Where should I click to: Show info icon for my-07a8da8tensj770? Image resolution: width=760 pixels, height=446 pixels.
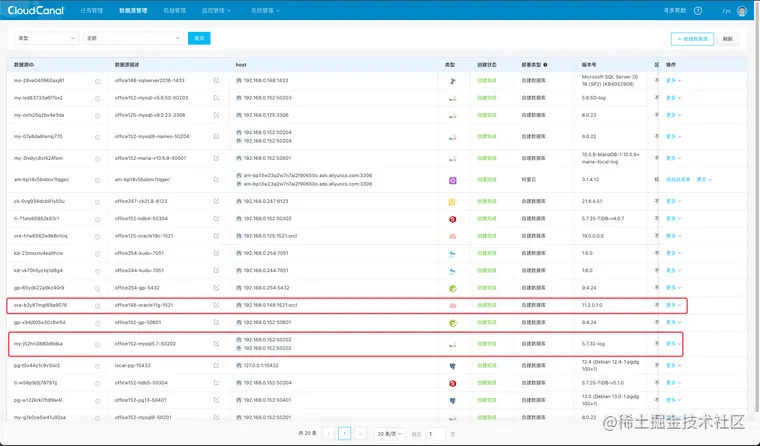coord(97,137)
